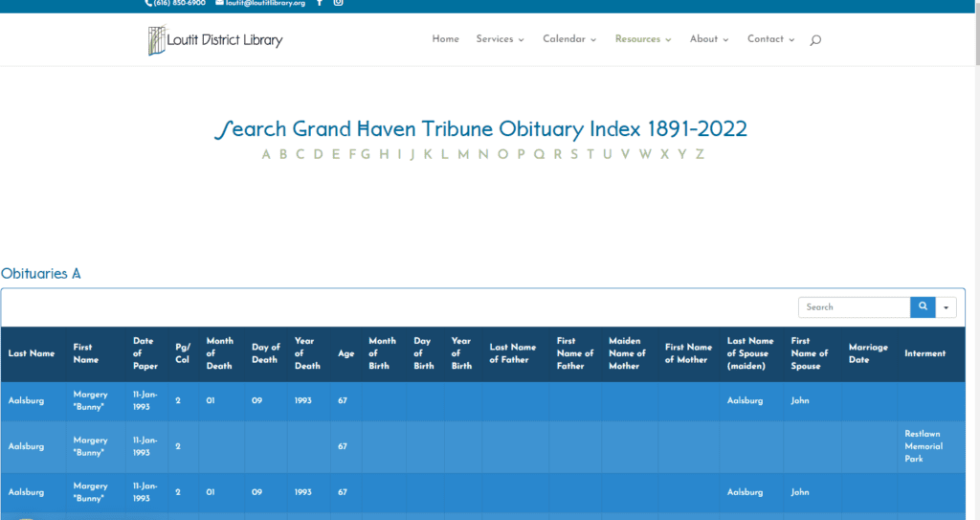
Task: Open the search options dropdown caret
Action: click(x=946, y=307)
